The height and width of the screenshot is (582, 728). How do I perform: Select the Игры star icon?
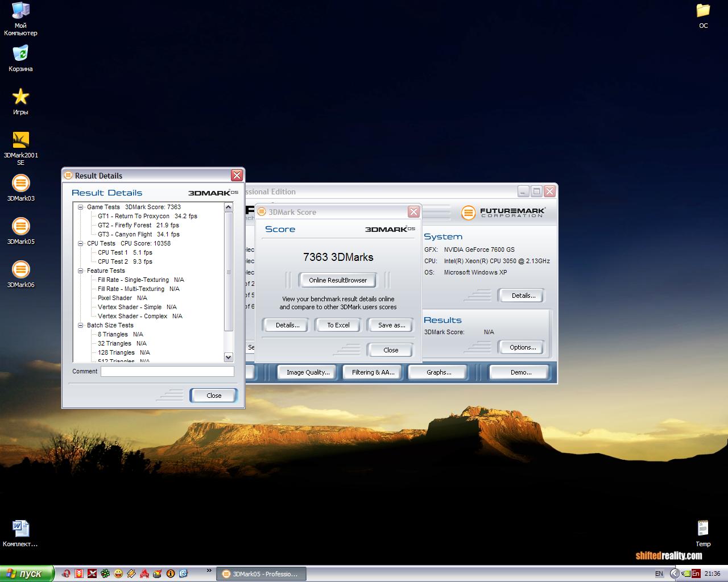click(x=20, y=102)
